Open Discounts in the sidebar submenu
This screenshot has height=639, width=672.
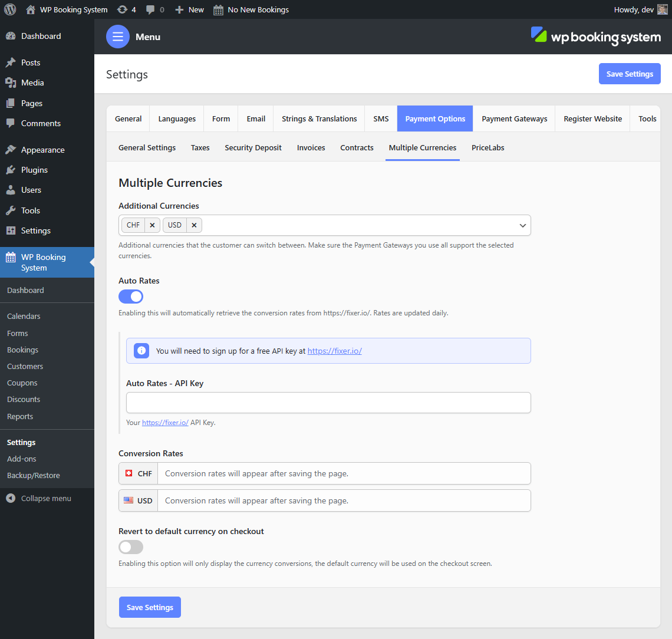click(x=24, y=400)
